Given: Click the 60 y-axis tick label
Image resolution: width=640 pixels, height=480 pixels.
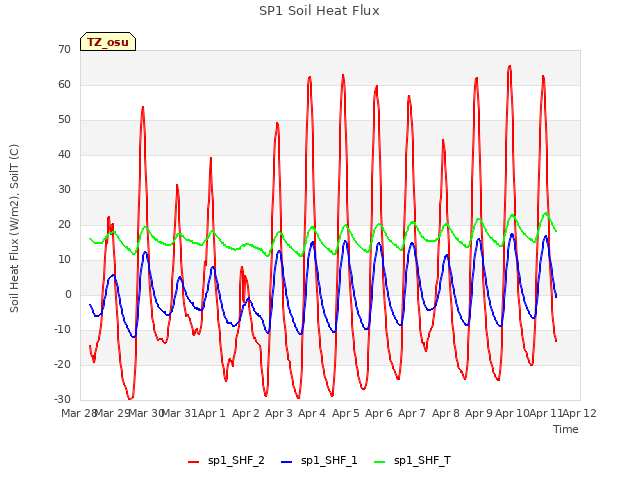Looking at the screenshot, I should pos(64,84).
